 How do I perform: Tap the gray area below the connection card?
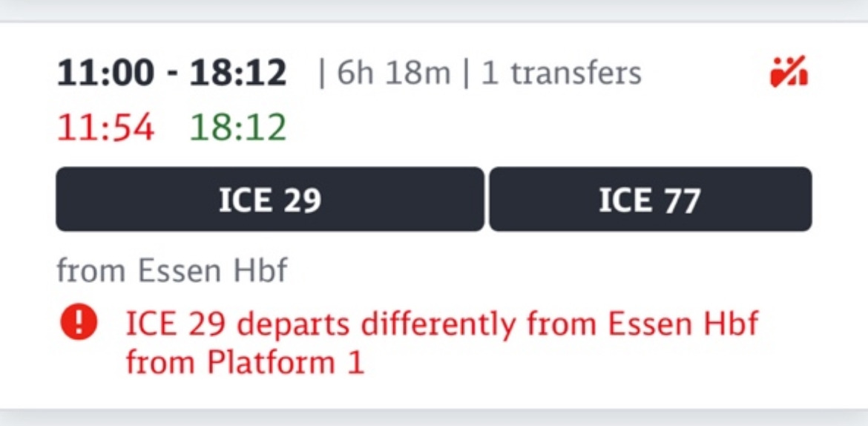tap(434, 419)
